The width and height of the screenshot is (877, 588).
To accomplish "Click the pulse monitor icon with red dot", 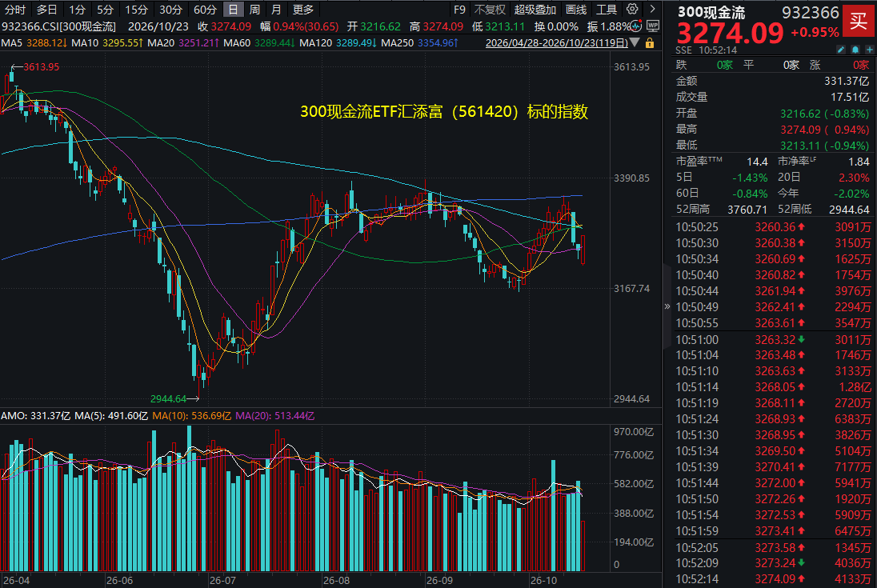I will tap(636, 26).
